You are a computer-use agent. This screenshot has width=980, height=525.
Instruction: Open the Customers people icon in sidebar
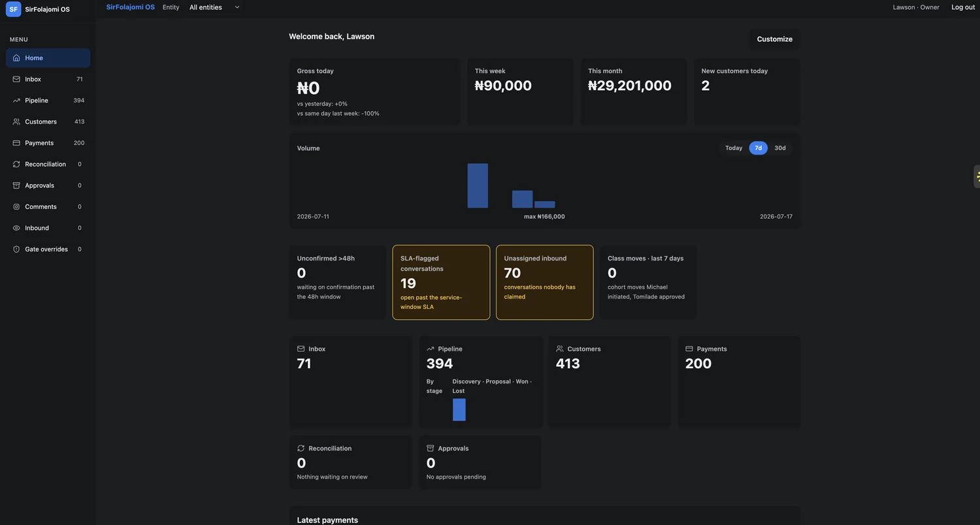pos(16,121)
